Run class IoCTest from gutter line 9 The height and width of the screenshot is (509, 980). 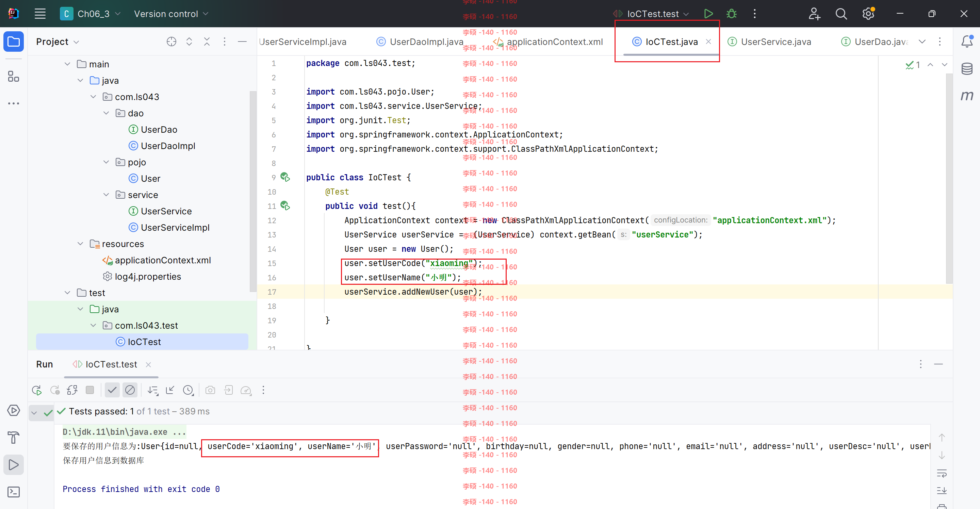point(285,177)
